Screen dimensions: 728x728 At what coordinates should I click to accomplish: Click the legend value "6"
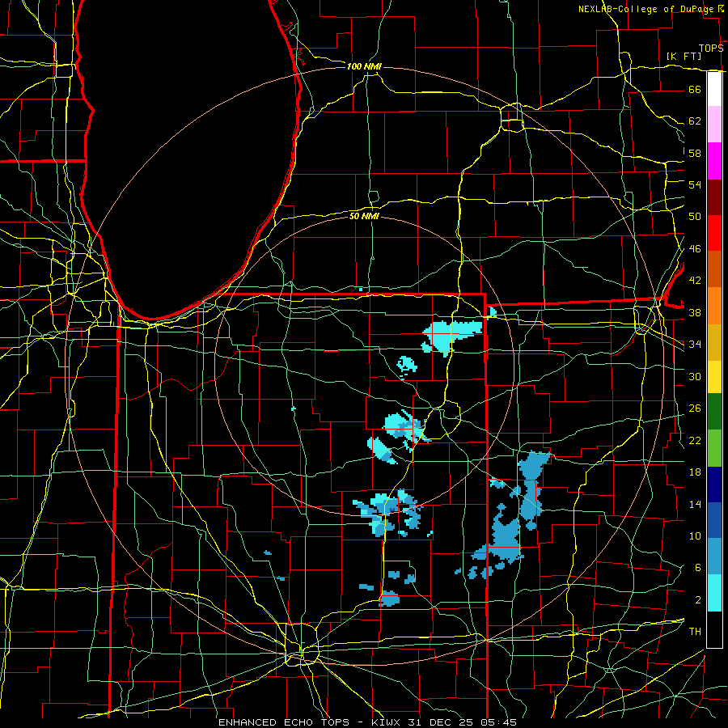(x=697, y=568)
